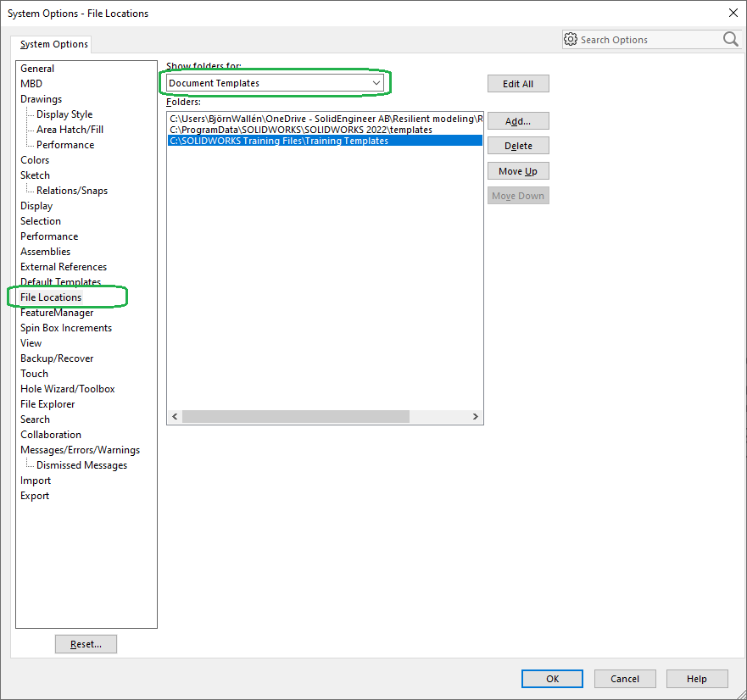Confirm settings with OK button

click(552, 679)
